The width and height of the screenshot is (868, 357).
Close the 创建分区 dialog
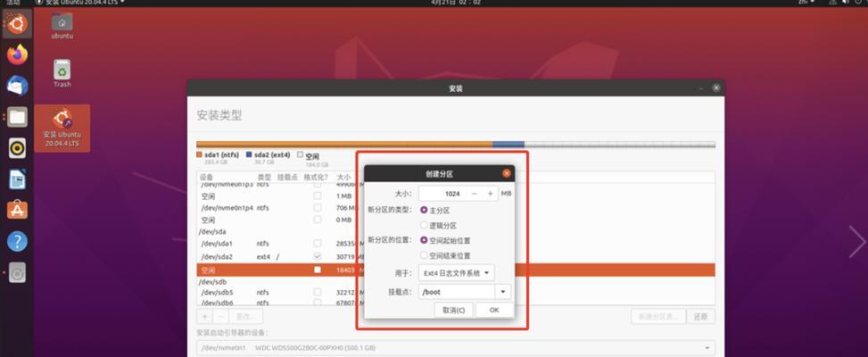coord(506,173)
